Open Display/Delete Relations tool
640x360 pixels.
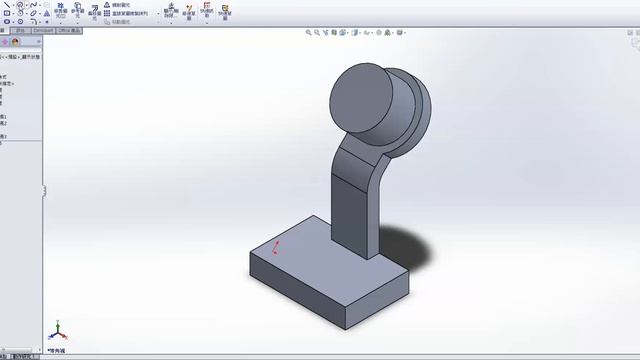click(171, 10)
